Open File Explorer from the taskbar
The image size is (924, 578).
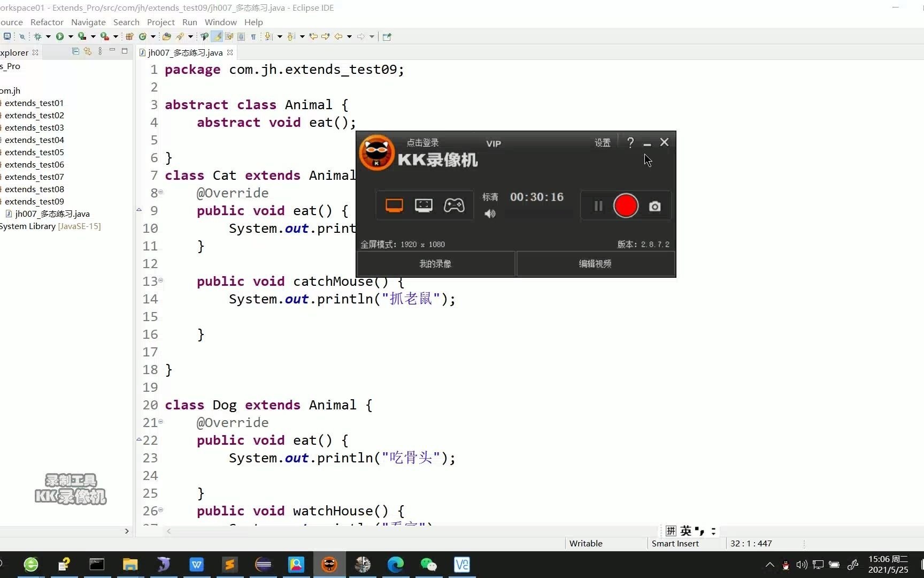pyautogui.click(x=130, y=565)
